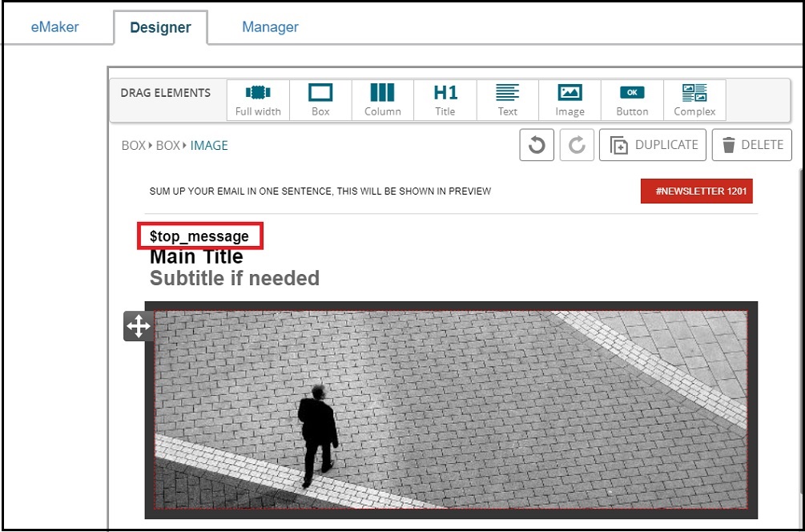
Task: Click the Text element icon
Action: (x=508, y=100)
